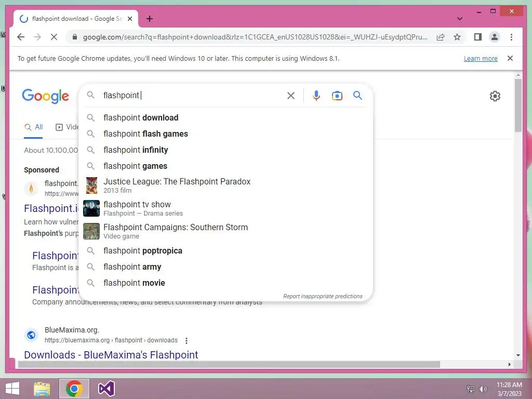Select suggestion flashpoint infinity
Screen dimensions: 532x399
[x=225, y=150]
